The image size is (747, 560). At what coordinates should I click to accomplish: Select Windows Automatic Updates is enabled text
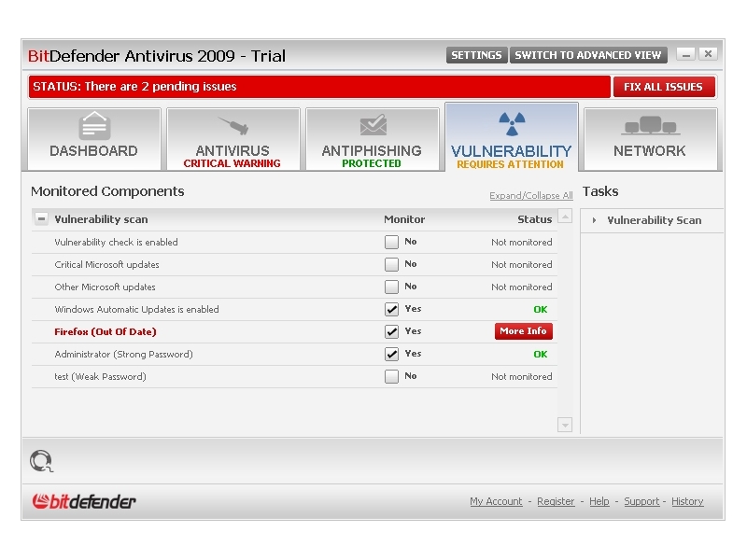[x=136, y=310]
